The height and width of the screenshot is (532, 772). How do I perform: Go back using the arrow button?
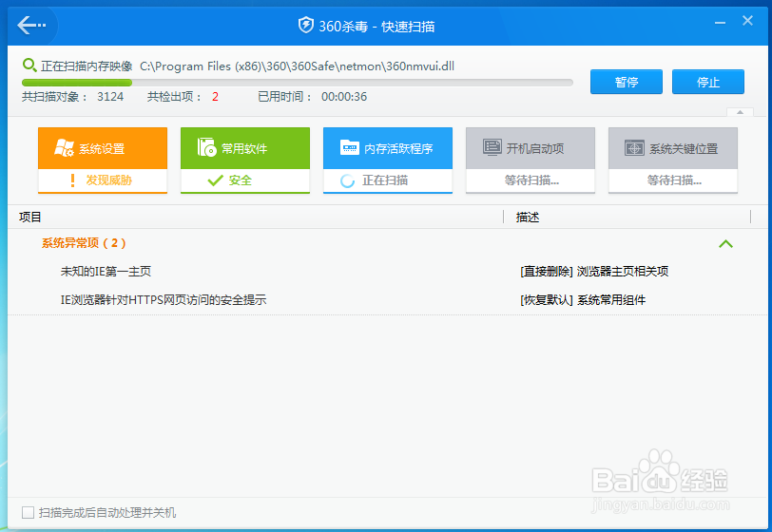pyautogui.click(x=31, y=25)
